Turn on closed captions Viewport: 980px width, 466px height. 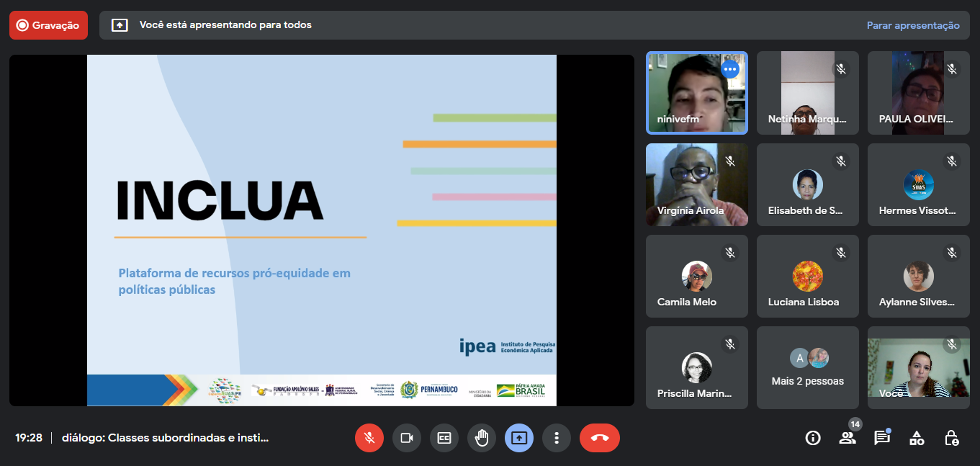[444, 438]
